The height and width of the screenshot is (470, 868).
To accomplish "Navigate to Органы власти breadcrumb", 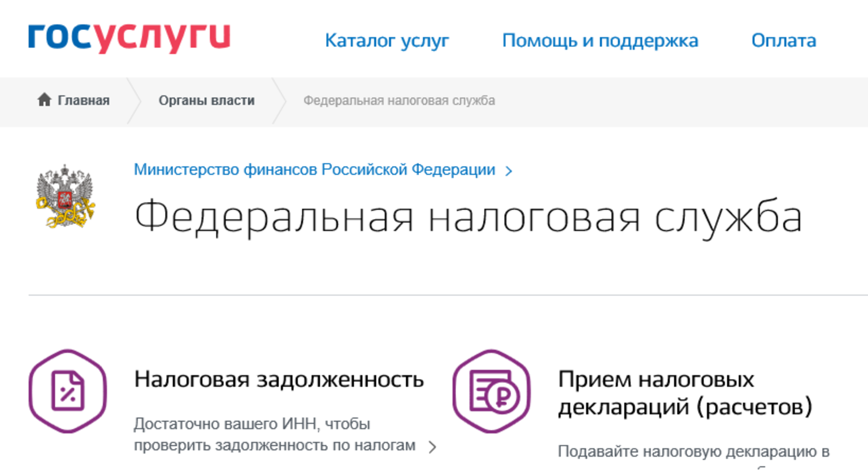I will click(207, 101).
